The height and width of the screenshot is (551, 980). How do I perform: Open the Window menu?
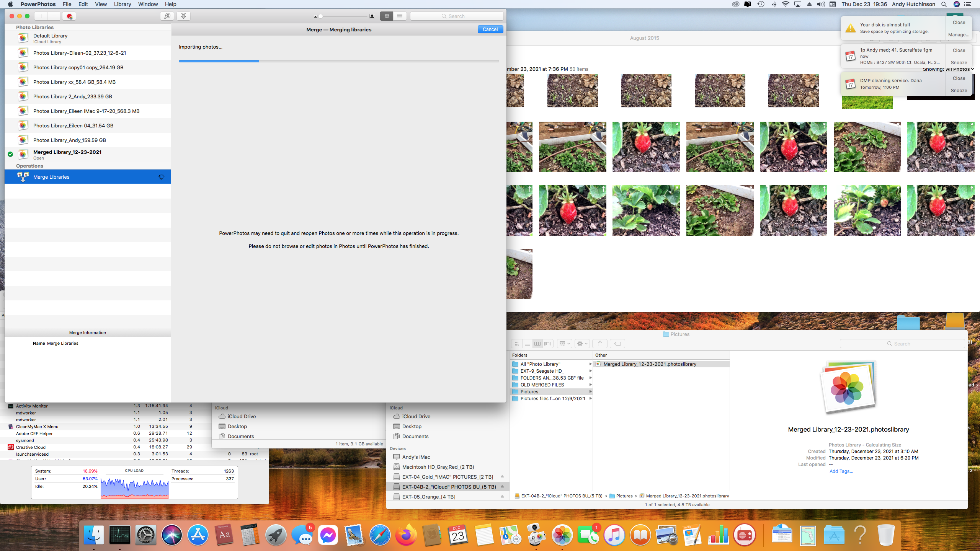(x=148, y=4)
